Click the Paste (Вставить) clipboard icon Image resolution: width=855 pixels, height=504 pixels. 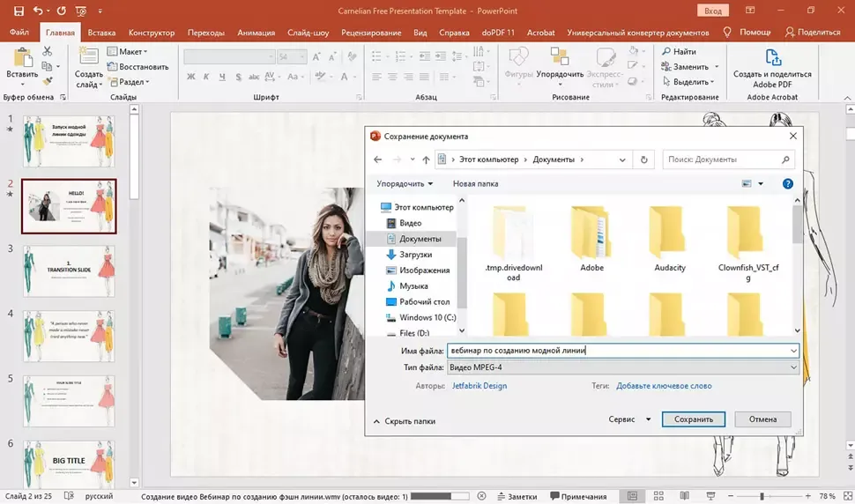[x=21, y=59]
